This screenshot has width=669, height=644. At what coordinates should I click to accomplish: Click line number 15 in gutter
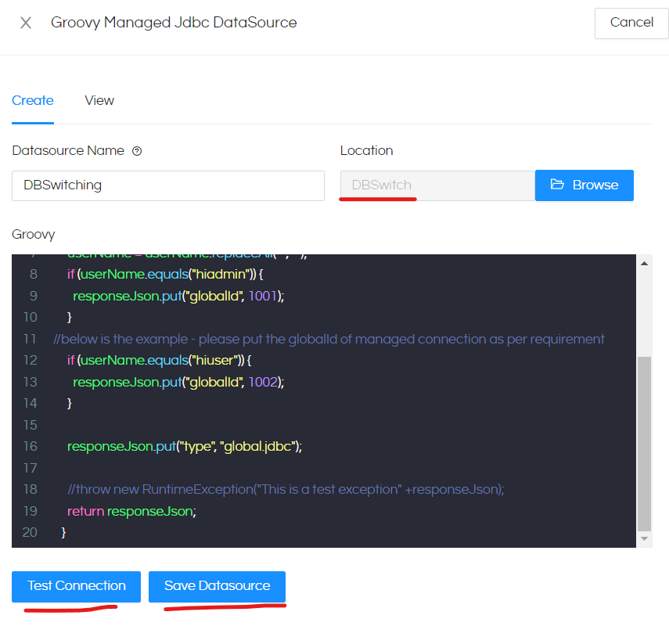point(30,425)
